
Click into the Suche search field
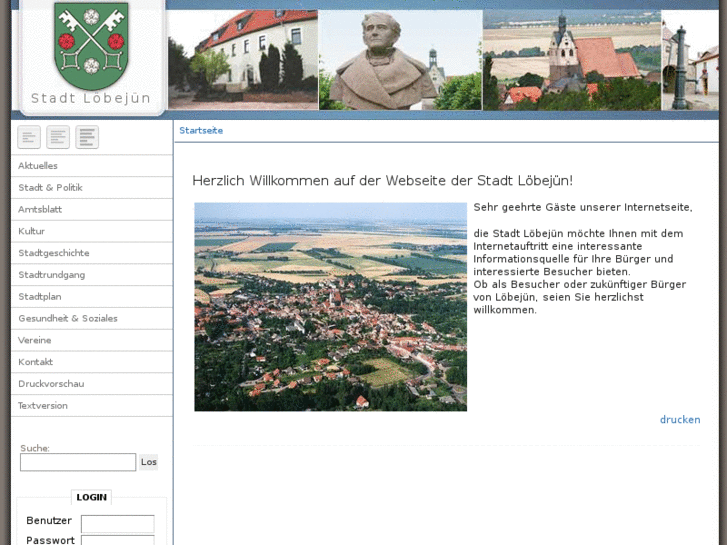point(78,462)
